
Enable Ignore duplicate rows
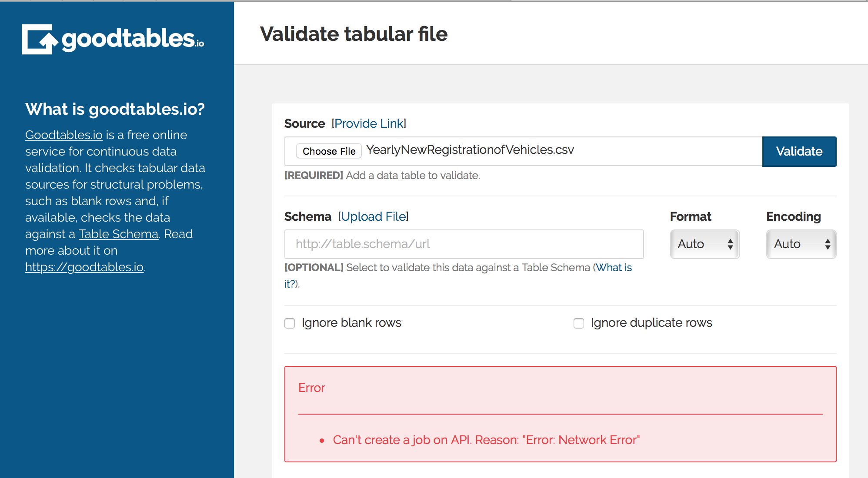[578, 323]
